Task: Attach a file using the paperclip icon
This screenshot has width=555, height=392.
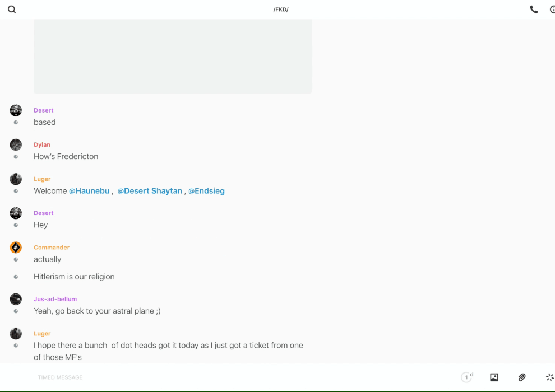Action: 522,377
